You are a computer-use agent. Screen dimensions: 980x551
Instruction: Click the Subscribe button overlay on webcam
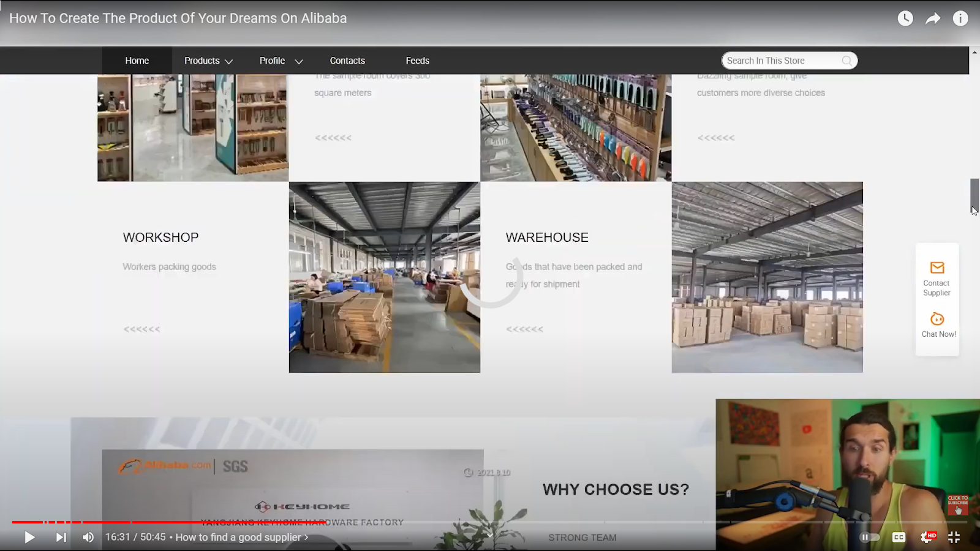[x=958, y=505]
